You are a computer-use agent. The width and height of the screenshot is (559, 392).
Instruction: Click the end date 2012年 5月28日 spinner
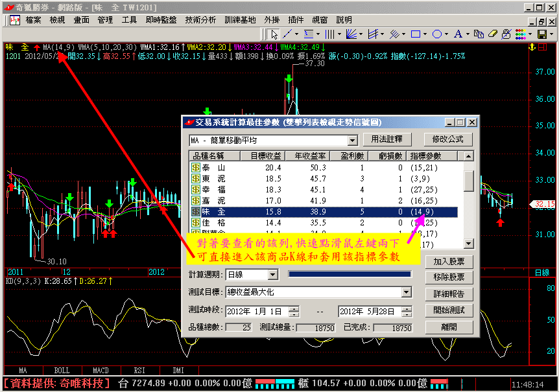[407, 312]
